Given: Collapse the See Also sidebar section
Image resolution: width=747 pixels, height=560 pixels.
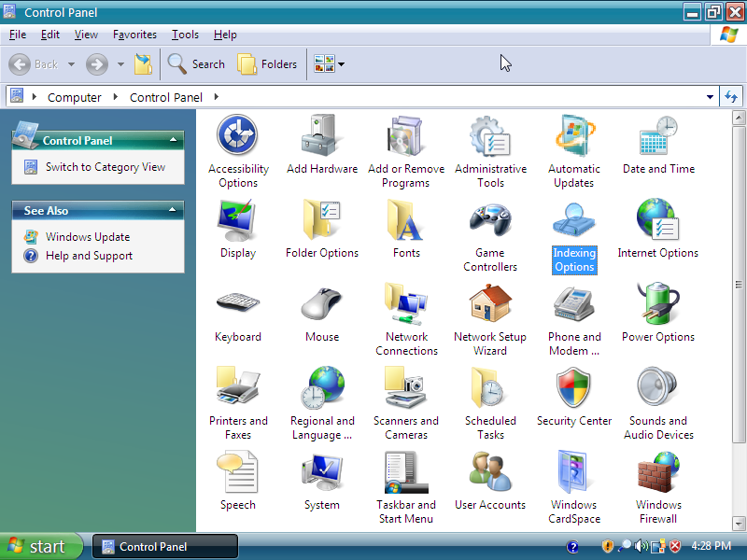Looking at the screenshot, I should coord(173,211).
